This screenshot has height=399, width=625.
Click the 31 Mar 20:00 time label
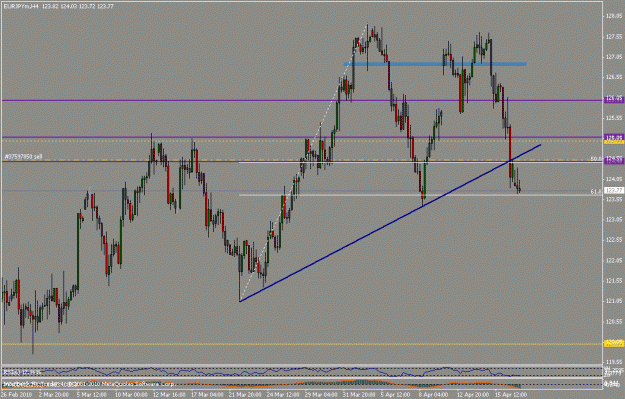360,395
